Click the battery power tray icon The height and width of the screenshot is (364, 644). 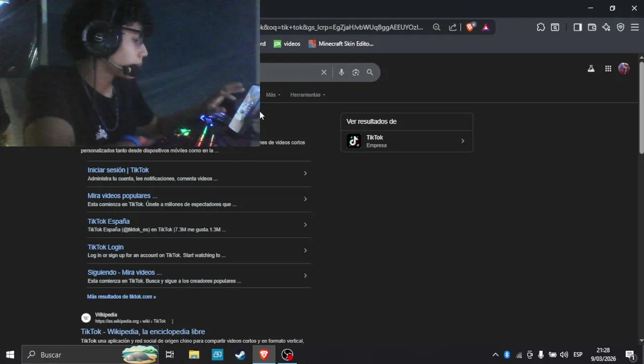tap(553, 355)
